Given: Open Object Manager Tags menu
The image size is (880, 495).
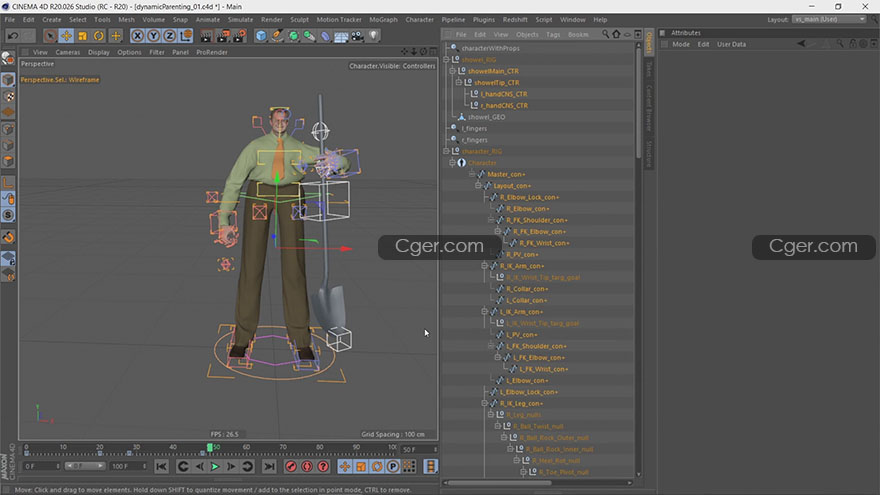Looking at the screenshot, I should pyautogui.click(x=553, y=35).
